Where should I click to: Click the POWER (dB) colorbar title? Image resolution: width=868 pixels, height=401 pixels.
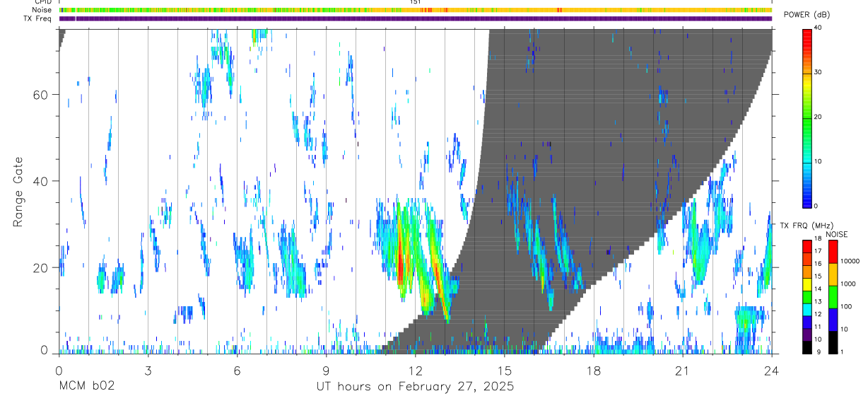tap(807, 15)
